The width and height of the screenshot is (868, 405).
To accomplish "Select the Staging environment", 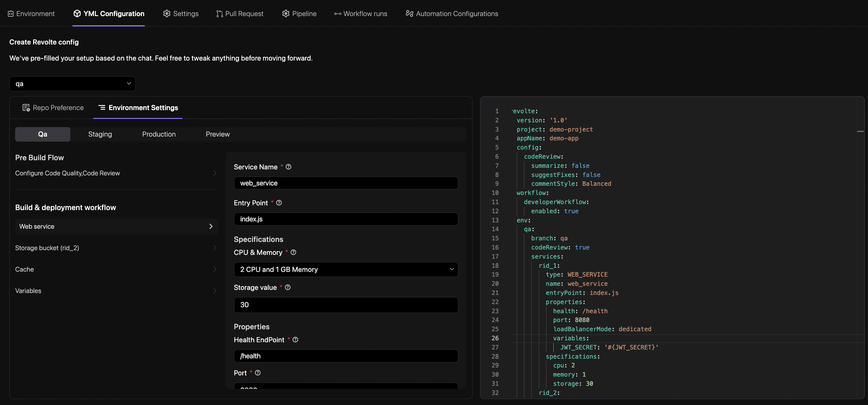I will click(100, 134).
